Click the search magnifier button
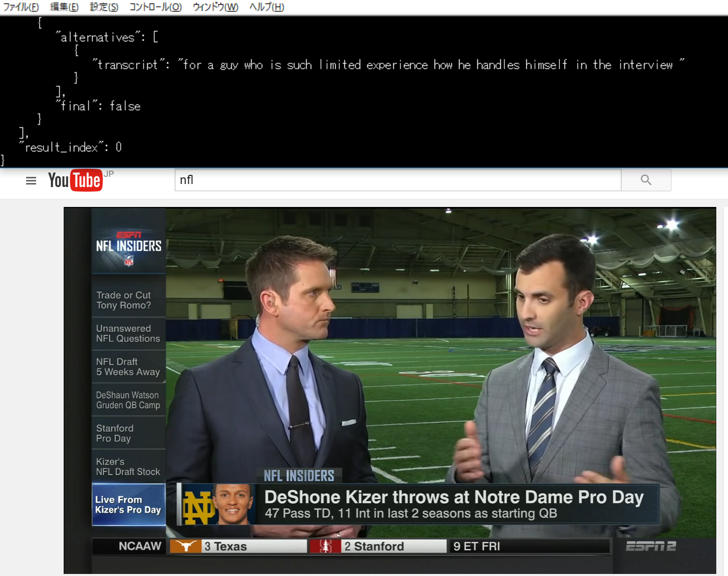728x576 pixels. tap(646, 180)
